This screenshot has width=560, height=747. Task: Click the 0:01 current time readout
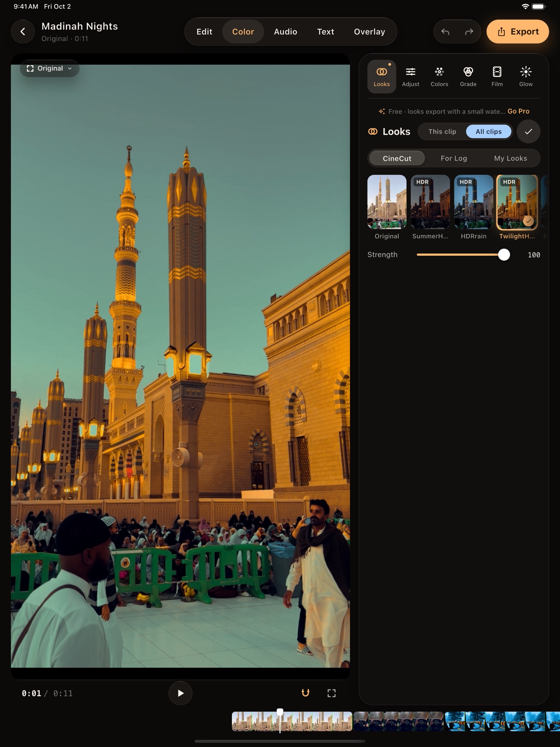tap(31, 694)
